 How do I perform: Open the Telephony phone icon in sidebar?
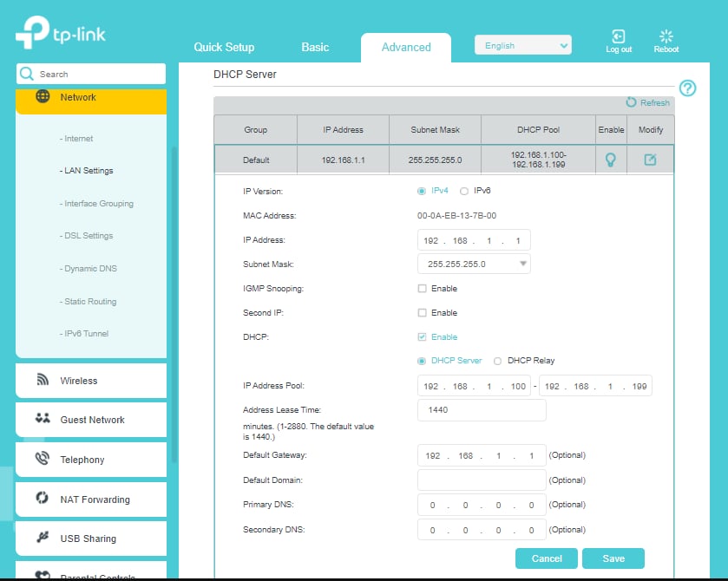[x=43, y=459]
